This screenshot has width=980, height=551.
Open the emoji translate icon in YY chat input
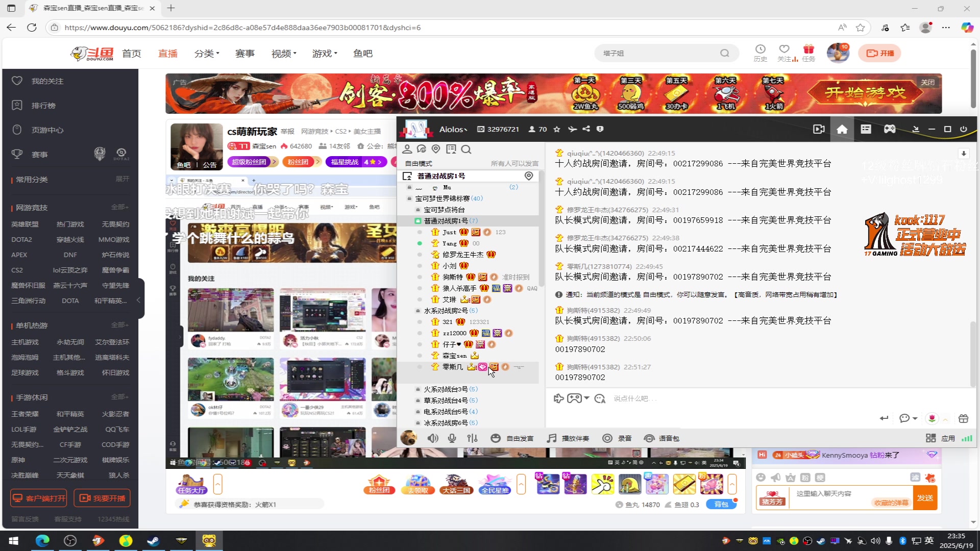pos(600,398)
